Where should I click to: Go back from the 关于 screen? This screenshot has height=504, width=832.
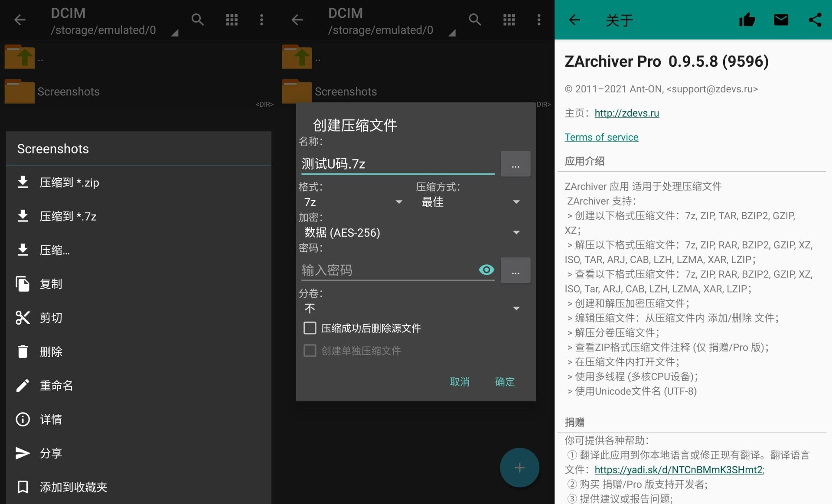click(x=574, y=20)
